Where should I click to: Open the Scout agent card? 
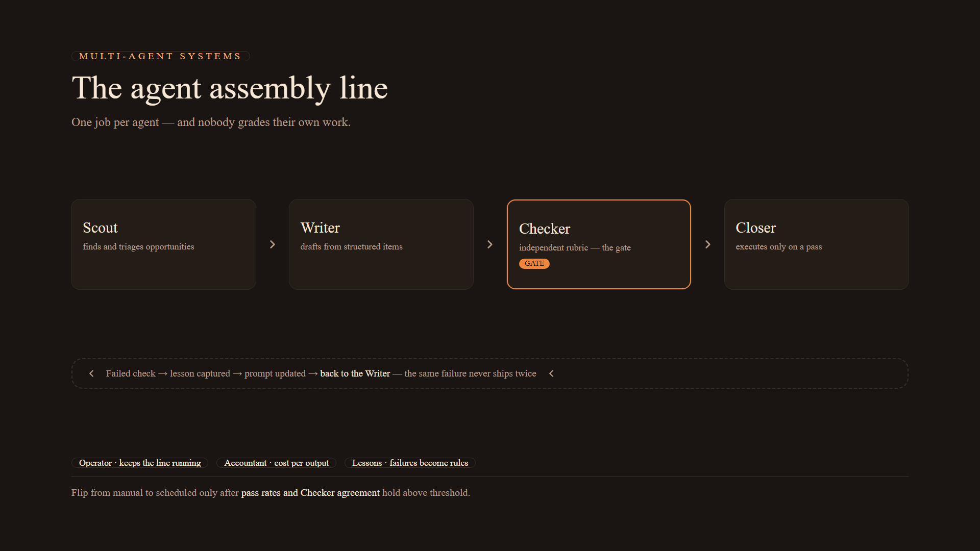click(x=163, y=244)
